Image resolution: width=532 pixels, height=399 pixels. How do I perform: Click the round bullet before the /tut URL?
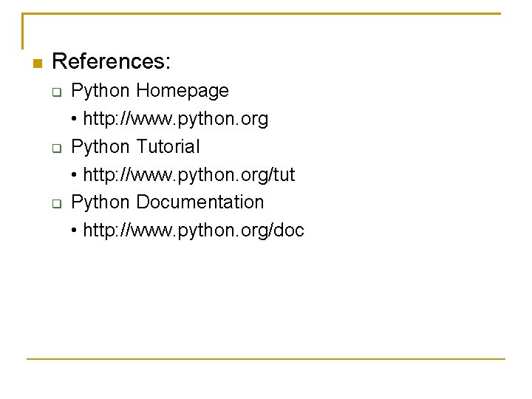(75, 175)
